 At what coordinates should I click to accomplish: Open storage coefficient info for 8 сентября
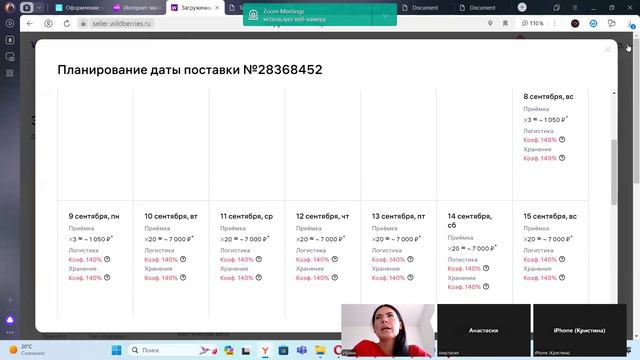[562, 158]
